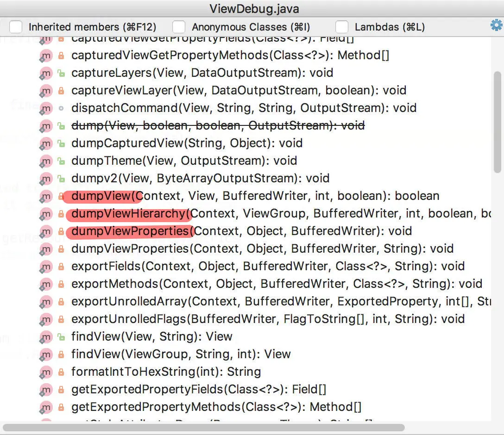Select getExportedPropertyMethods(Class<?>) entry

coord(216,407)
